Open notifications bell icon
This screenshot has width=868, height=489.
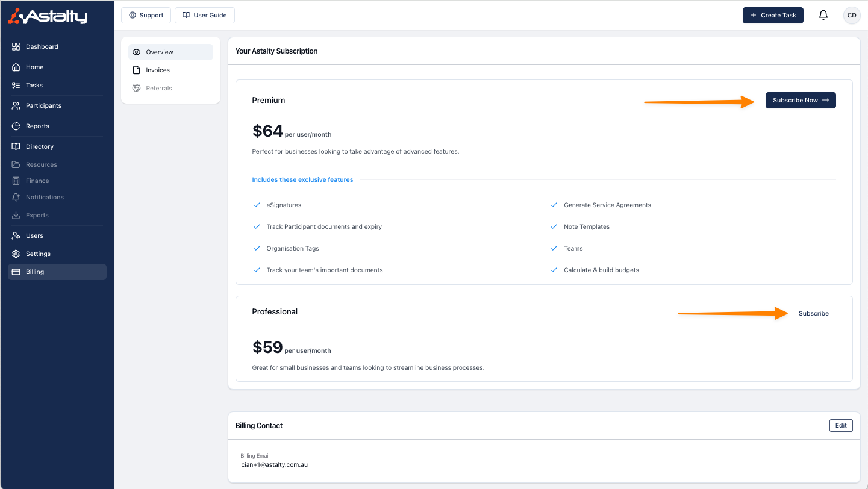click(823, 15)
